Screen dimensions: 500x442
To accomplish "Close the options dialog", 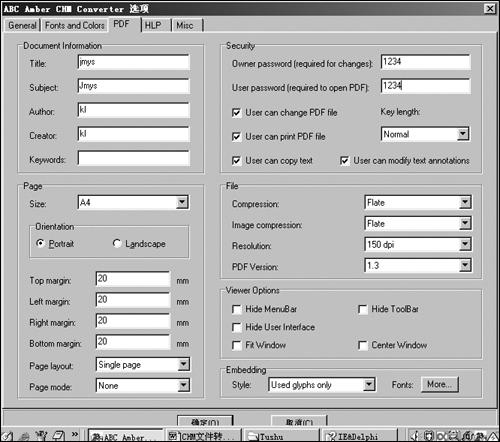I will tap(489, 8).
